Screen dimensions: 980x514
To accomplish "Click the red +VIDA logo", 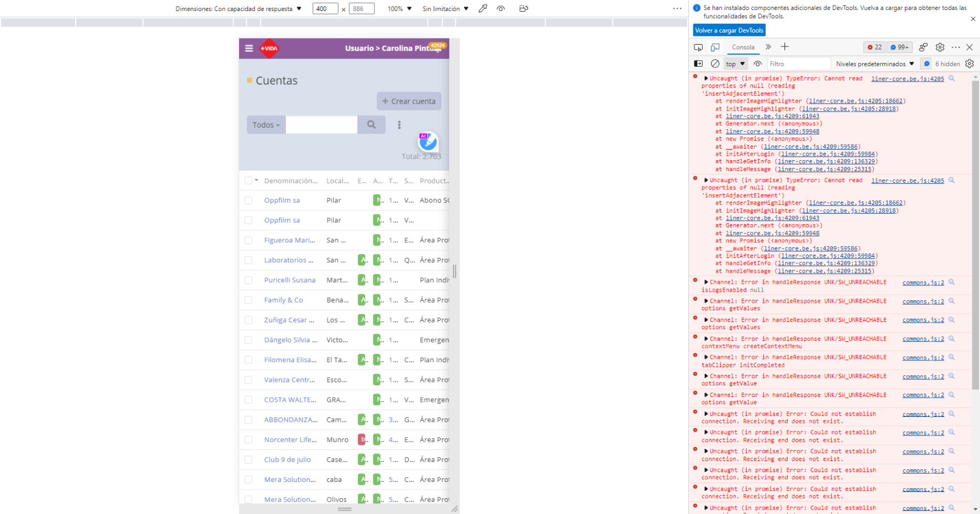I will [270, 49].
